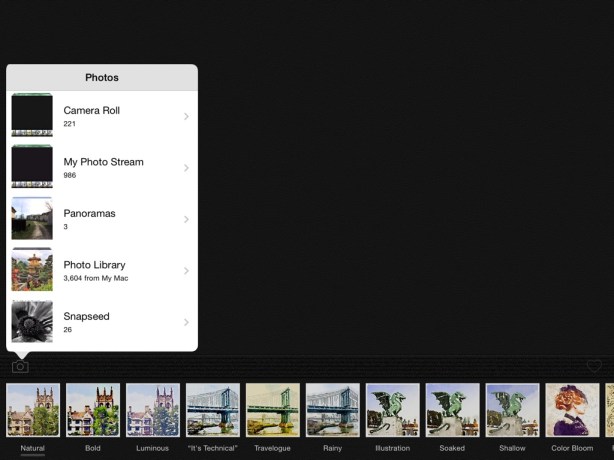Choose the "It's Technical" bridge preview thumbnail

coord(213,410)
